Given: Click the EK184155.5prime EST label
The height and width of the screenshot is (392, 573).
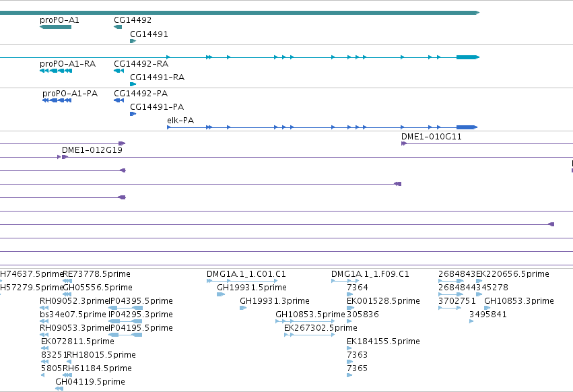Looking at the screenshot, I should tap(383, 341).
